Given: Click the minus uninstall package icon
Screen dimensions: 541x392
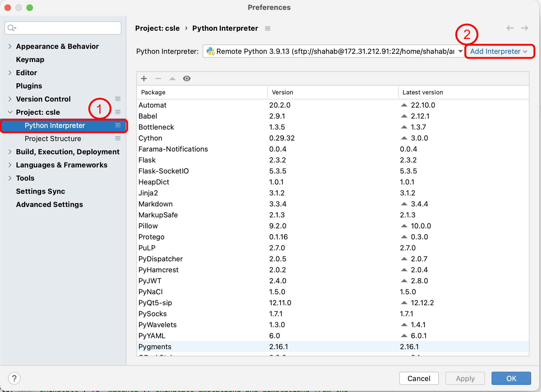Looking at the screenshot, I should 158,79.
